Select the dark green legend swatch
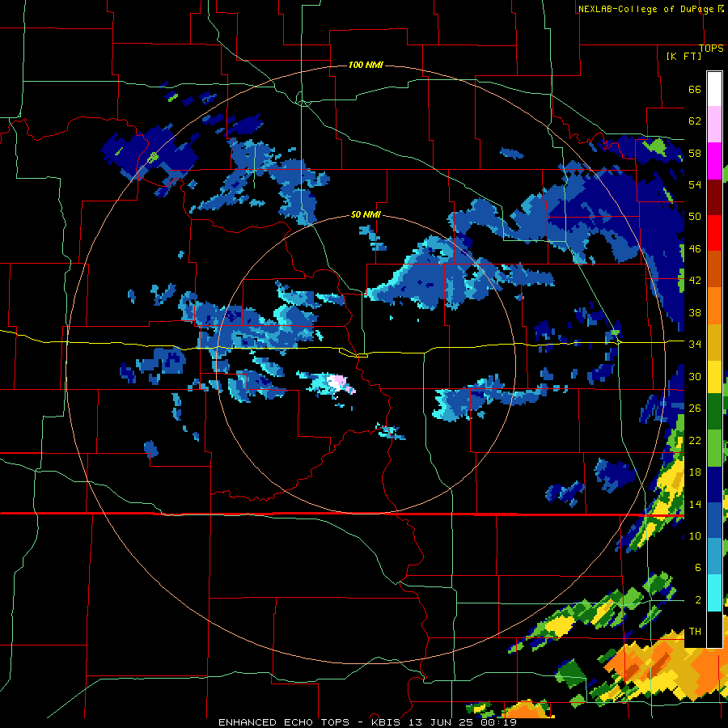Image resolution: width=728 pixels, height=728 pixels. pyautogui.click(x=714, y=412)
